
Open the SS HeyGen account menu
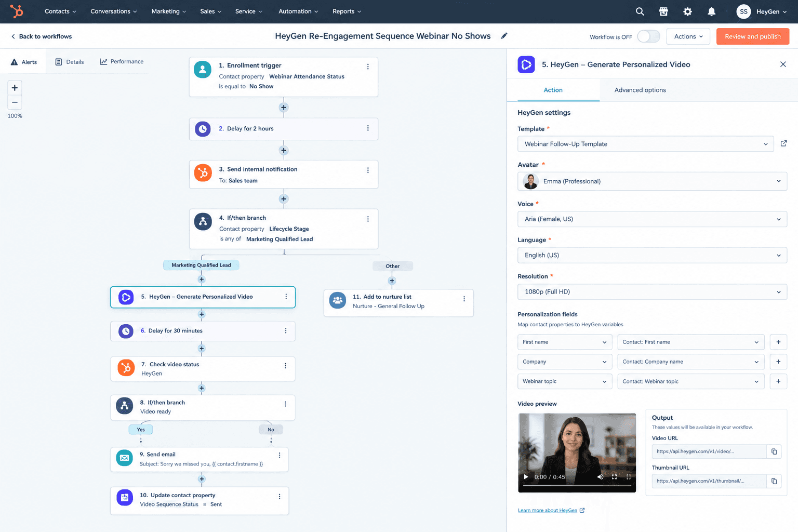[762, 11]
